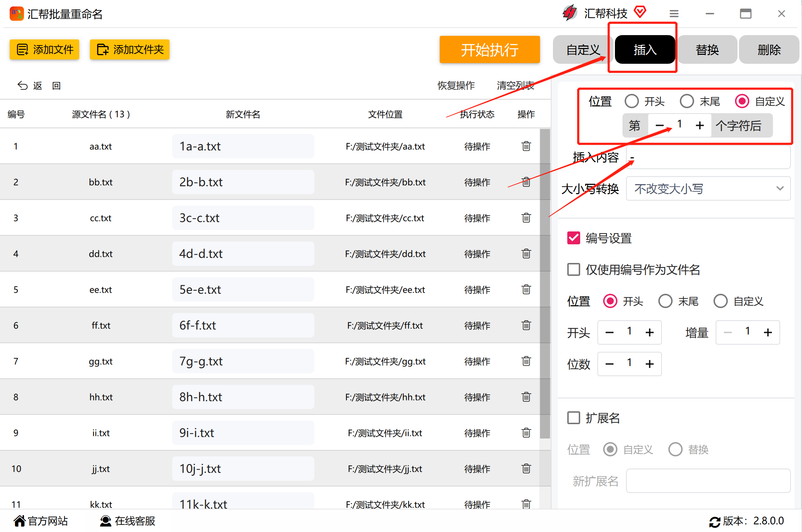Screen dimensions: 802x532
Task: Delete gg.txt from the list
Action: click(526, 361)
